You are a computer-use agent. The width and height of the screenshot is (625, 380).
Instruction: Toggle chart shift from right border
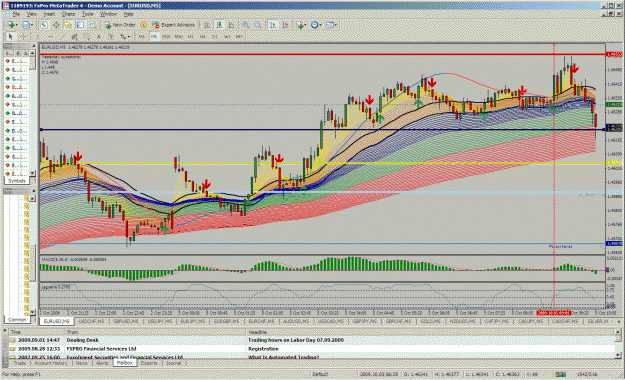pyautogui.click(x=285, y=25)
